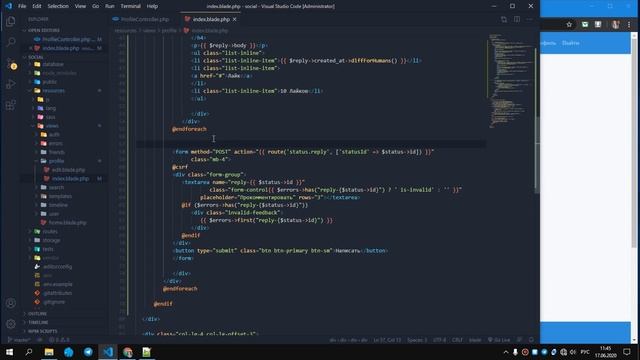Click bookmark star in browser window
Viewport: 640px width, 360px height.
point(569,24)
